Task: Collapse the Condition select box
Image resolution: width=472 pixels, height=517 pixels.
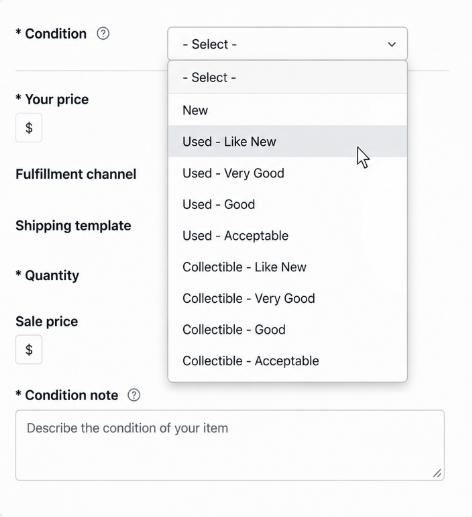Action: 287,44
